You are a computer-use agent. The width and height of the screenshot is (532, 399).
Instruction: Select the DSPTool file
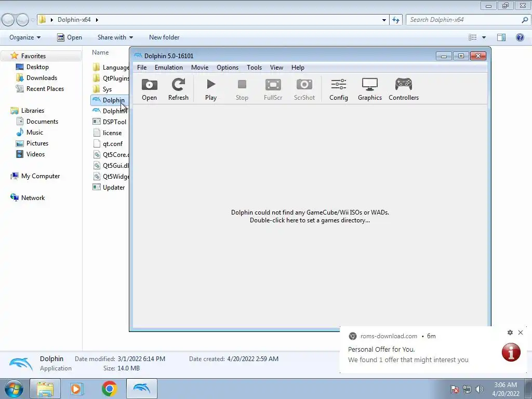[x=110, y=122]
